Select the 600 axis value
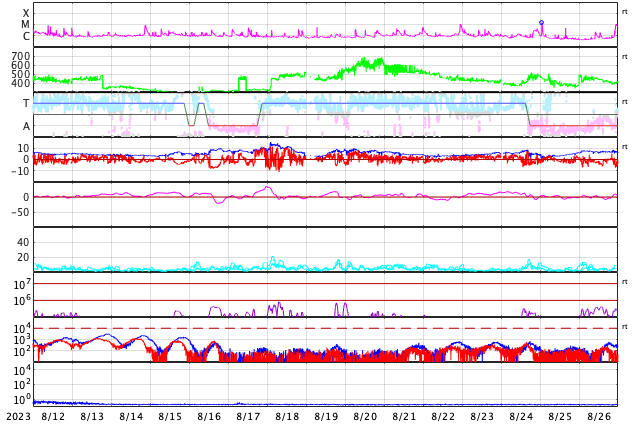 click(21, 65)
